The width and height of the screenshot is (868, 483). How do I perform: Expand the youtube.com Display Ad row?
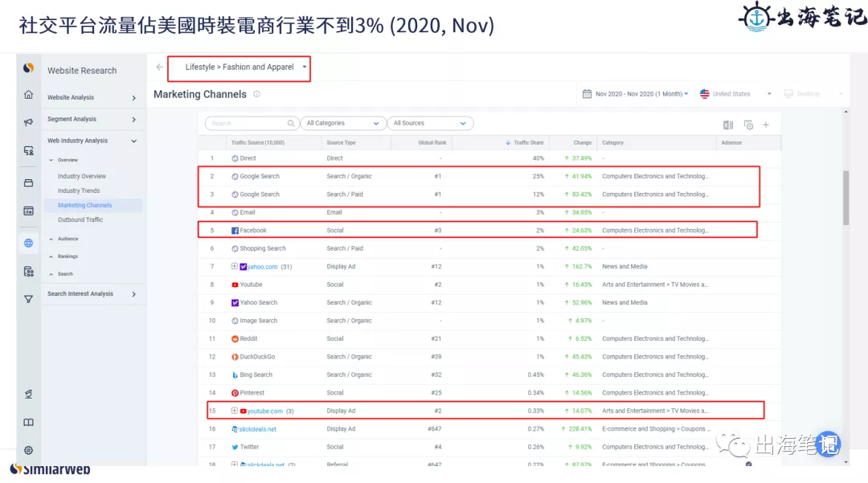[234, 411]
